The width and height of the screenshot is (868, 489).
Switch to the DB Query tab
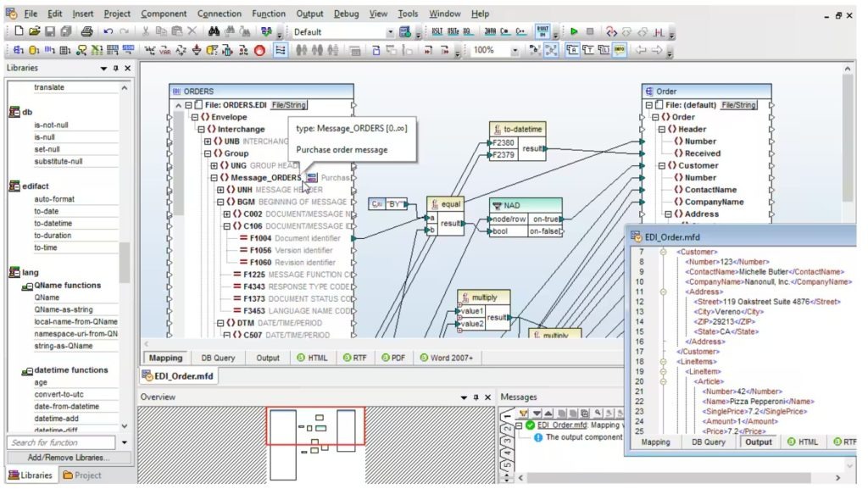(x=219, y=358)
